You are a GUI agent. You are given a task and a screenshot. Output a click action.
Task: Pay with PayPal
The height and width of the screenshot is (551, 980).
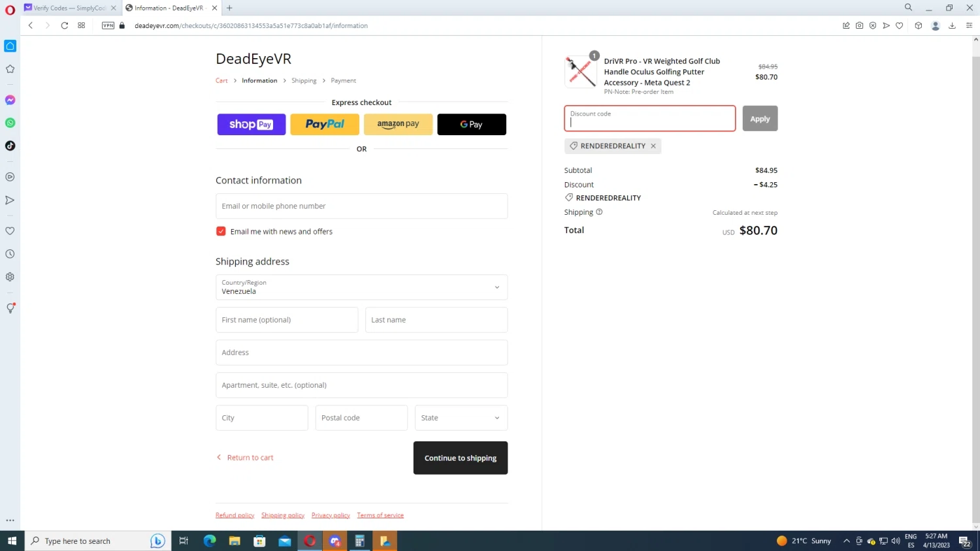pos(325,125)
